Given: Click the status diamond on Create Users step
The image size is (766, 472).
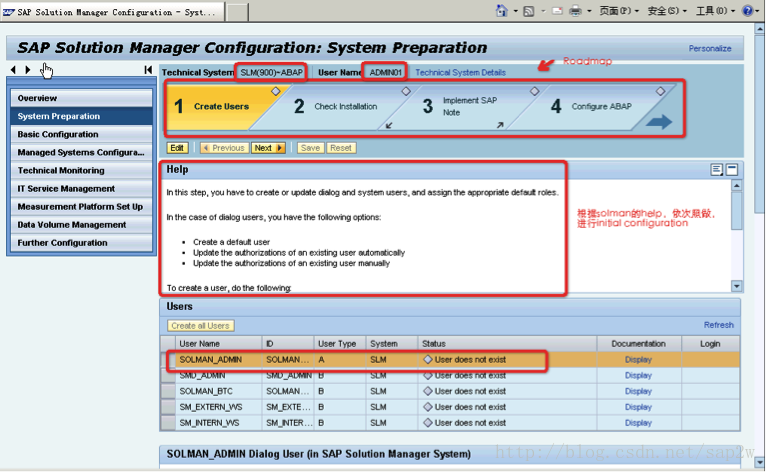Looking at the screenshot, I should (276, 91).
